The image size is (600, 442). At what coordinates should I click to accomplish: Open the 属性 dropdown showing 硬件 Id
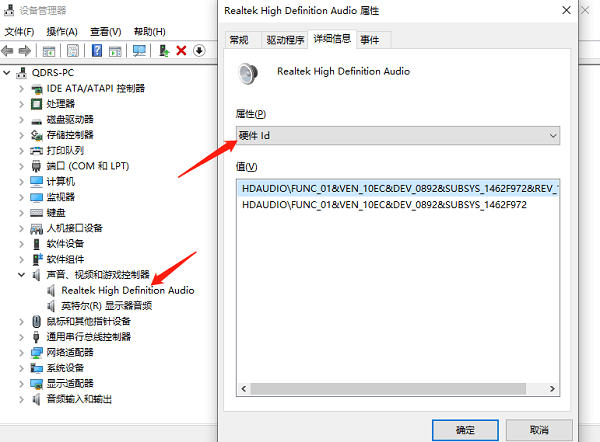click(398, 135)
